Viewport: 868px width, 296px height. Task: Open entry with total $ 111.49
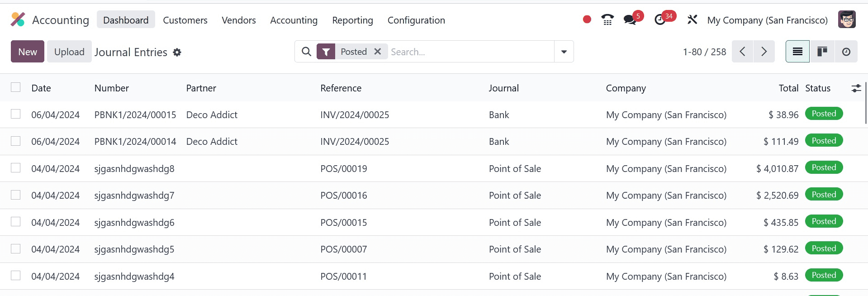coord(781,142)
